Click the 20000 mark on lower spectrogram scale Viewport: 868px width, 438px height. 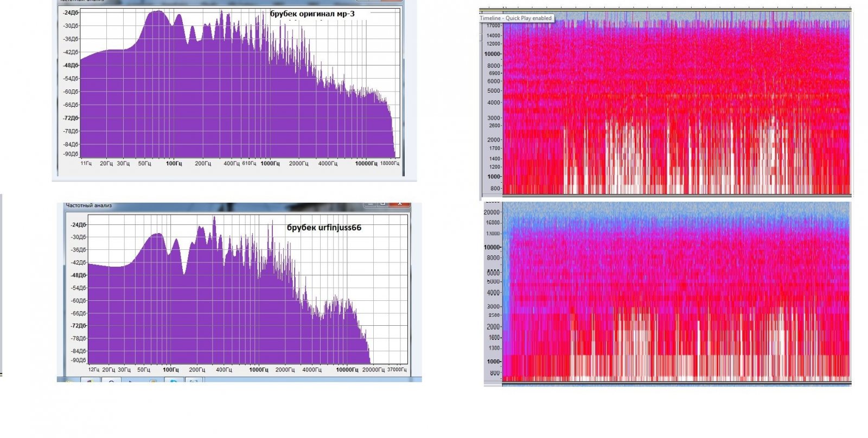[x=492, y=212]
